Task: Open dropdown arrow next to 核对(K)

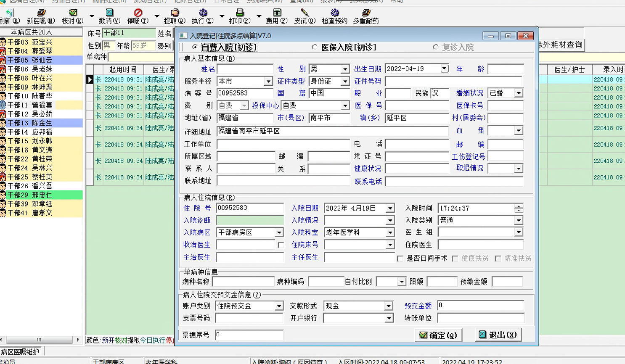Action: coord(91,16)
